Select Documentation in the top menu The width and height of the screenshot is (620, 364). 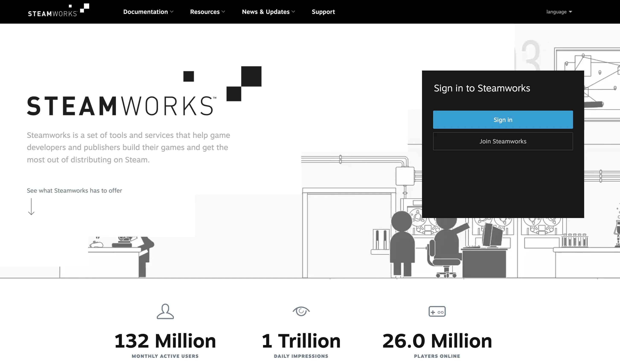[146, 12]
